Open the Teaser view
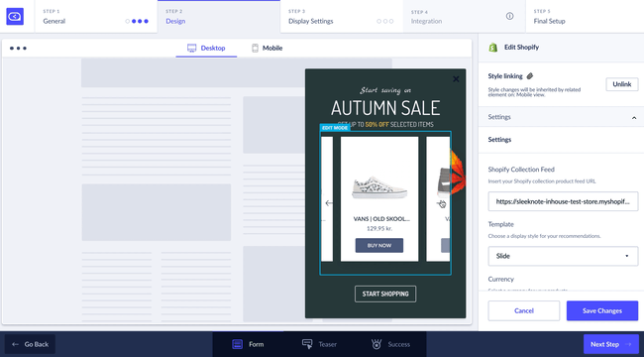The image size is (644, 357). click(319, 344)
